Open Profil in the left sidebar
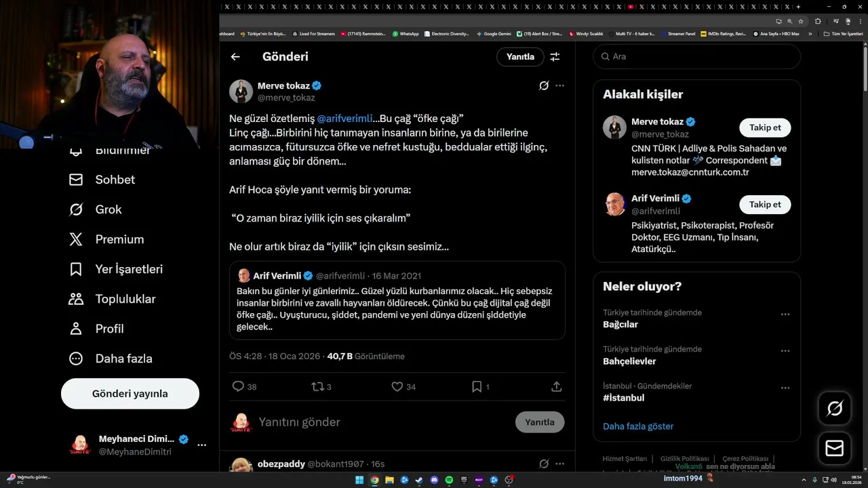 pos(96,329)
